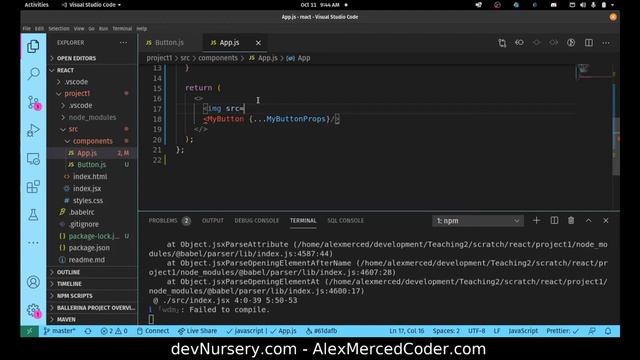Screen dimensions: 640x360
Task: Open Activities in the GNOME top bar
Action: tap(36, 5)
